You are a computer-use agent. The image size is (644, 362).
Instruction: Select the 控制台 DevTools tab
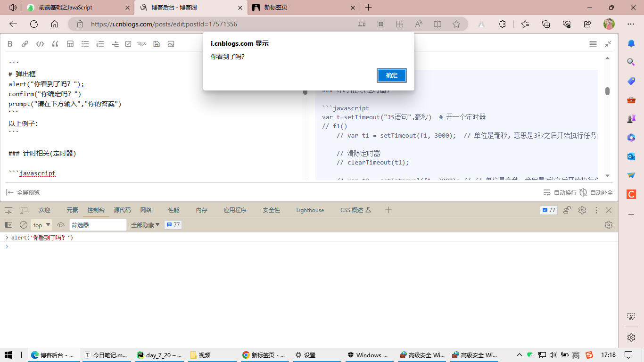(96, 210)
